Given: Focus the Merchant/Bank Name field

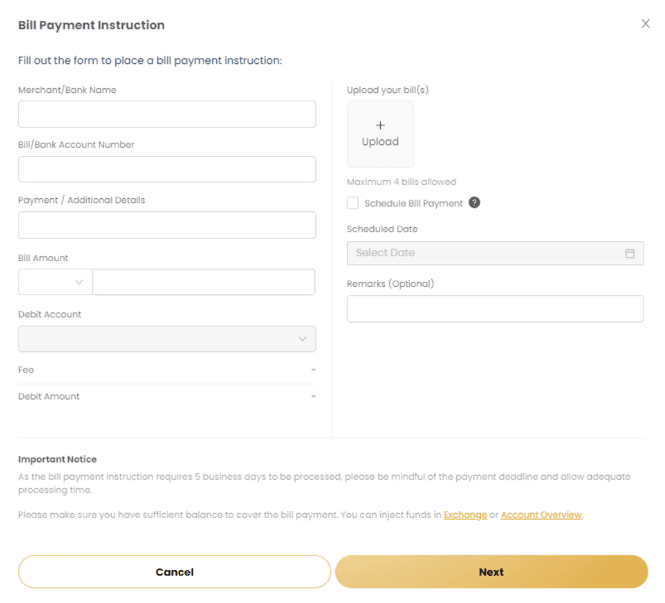Looking at the screenshot, I should click(167, 115).
